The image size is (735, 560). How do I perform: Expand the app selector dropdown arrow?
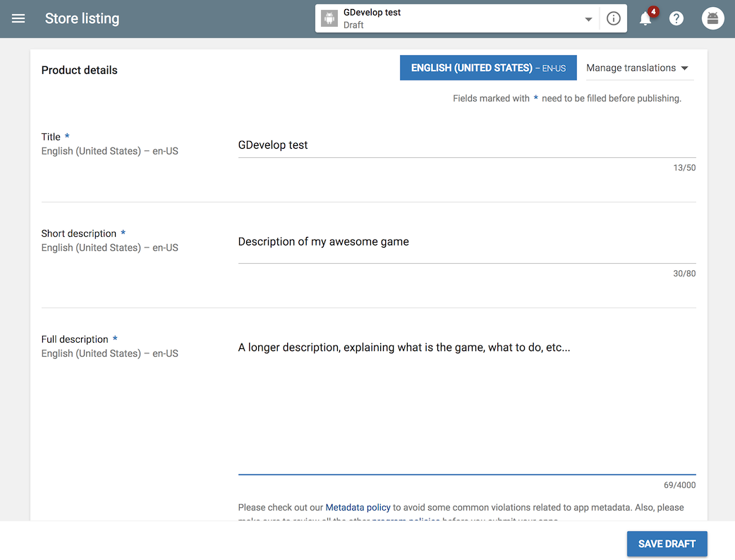tap(588, 20)
